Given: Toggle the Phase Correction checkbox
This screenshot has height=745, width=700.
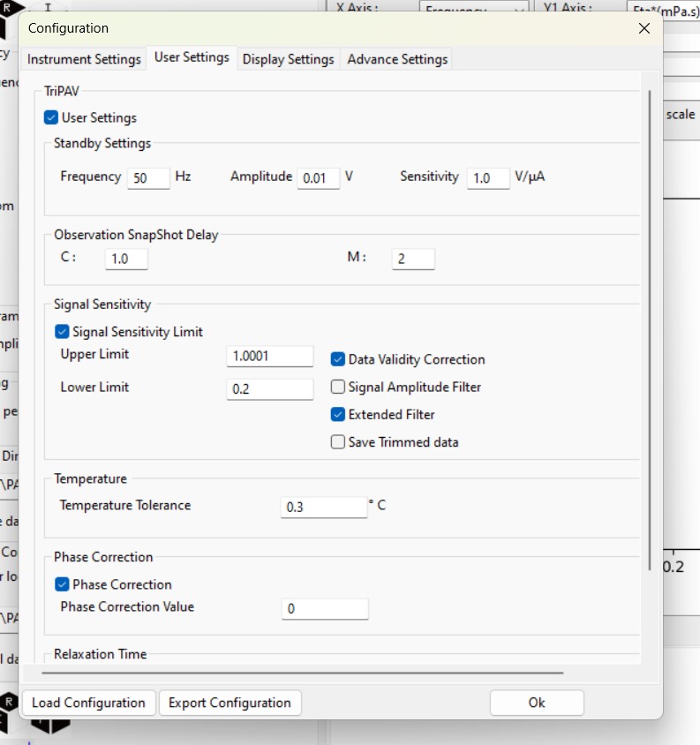Looking at the screenshot, I should tap(62, 584).
